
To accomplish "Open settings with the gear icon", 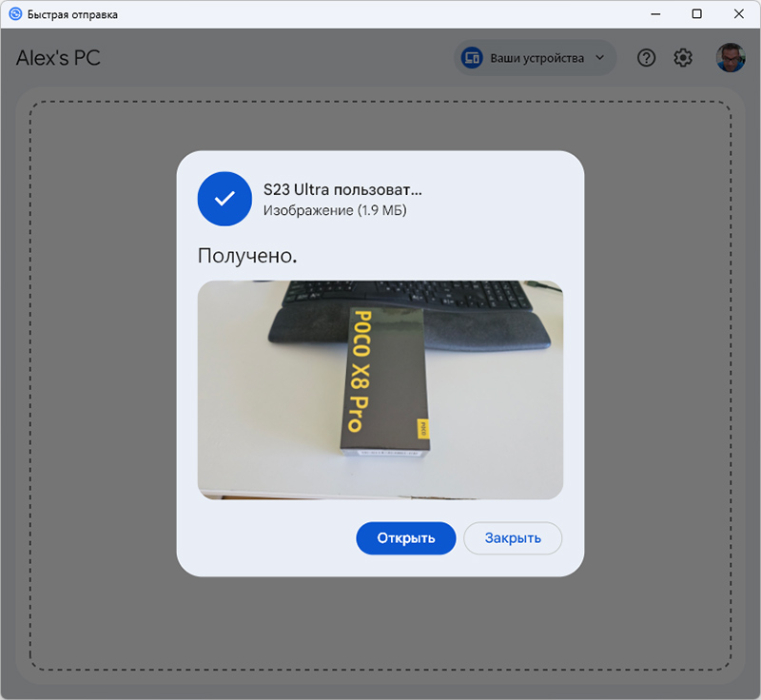I will pos(683,58).
